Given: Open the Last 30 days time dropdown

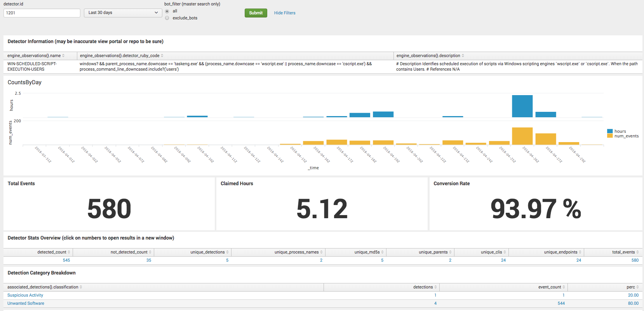Looking at the screenshot, I should tap(123, 13).
